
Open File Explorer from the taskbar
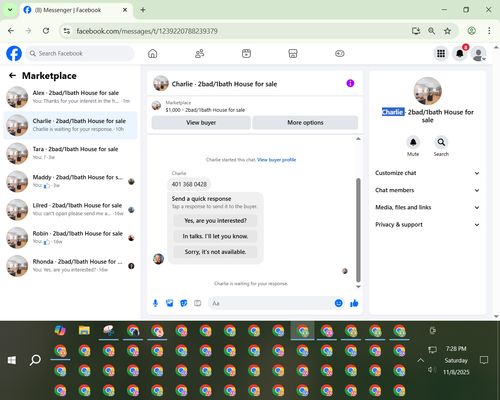[x=84, y=331]
